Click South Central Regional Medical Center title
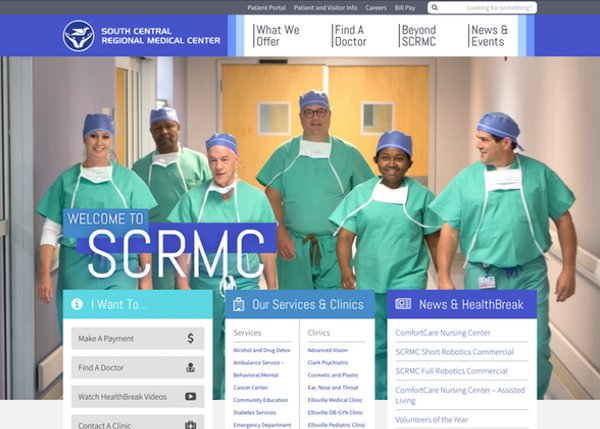Screen dimensions: 600x429 tap(161, 36)
